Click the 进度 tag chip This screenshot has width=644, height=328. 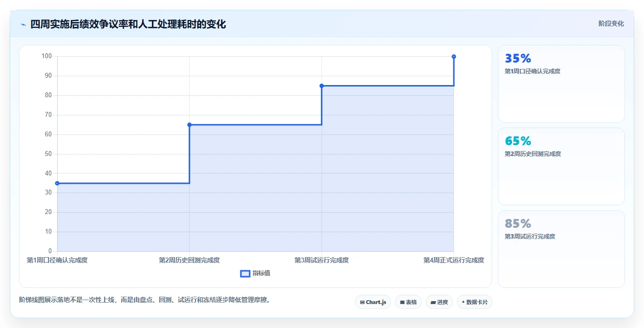point(439,302)
